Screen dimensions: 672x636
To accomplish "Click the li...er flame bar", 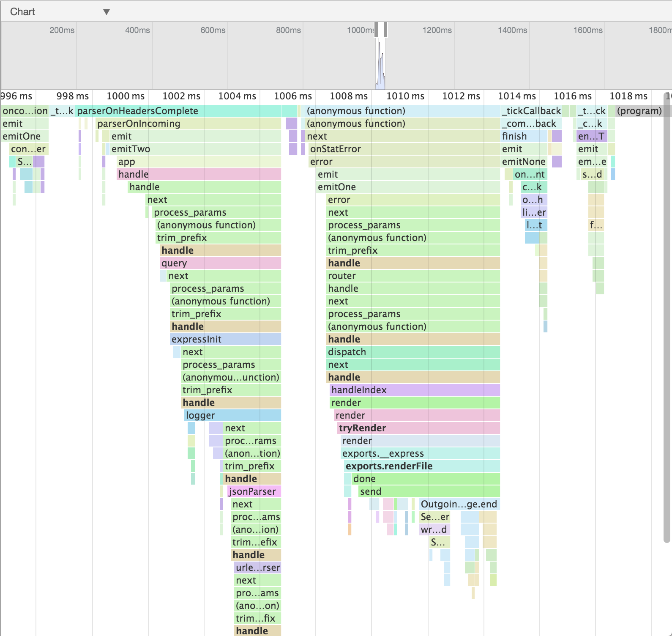I will [x=534, y=212].
